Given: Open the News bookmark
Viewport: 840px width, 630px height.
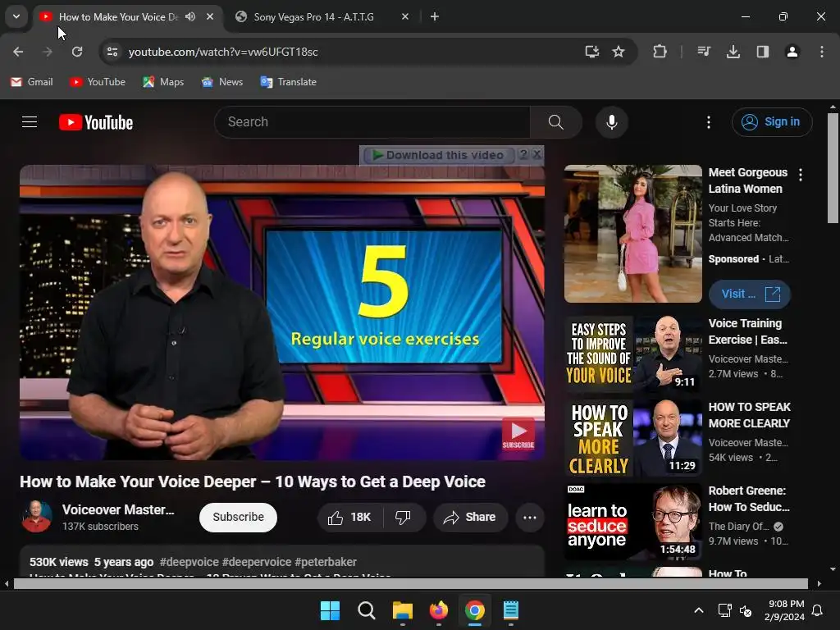Looking at the screenshot, I should pos(222,82).
